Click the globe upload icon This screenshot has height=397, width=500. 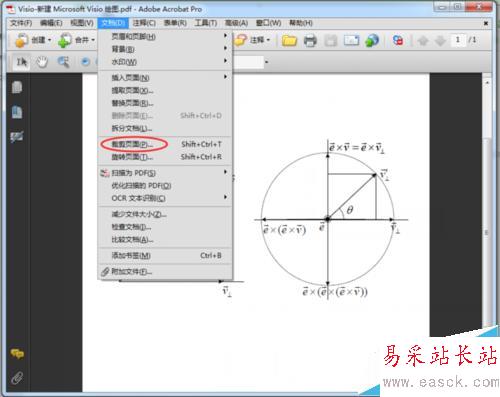(372, 40)
